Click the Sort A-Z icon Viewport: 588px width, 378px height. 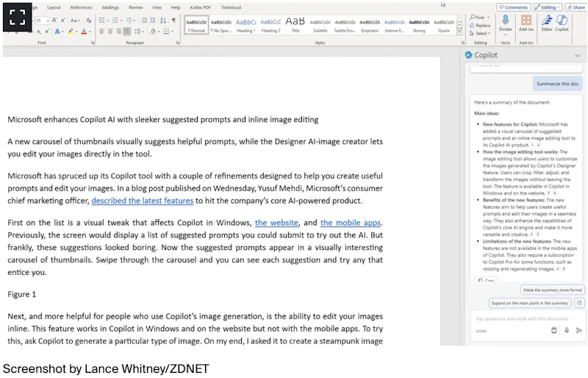click(163, 21)
